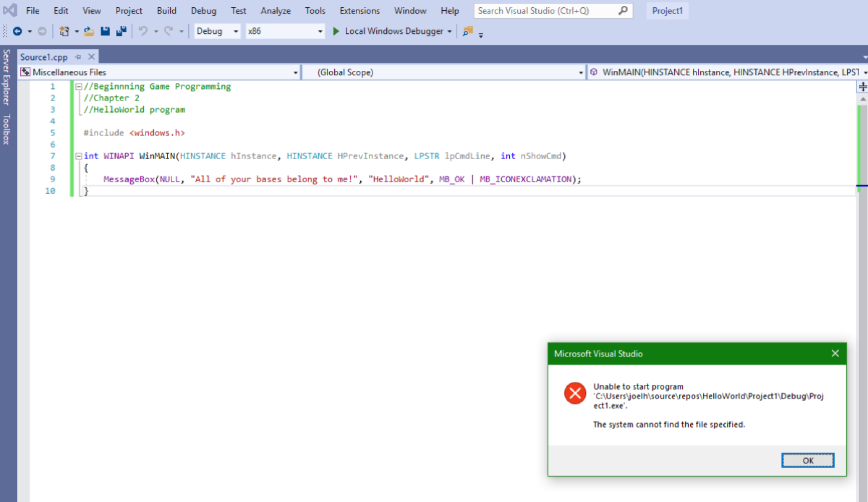
Task: Open the Extensions menu
Action: (359, 11)
